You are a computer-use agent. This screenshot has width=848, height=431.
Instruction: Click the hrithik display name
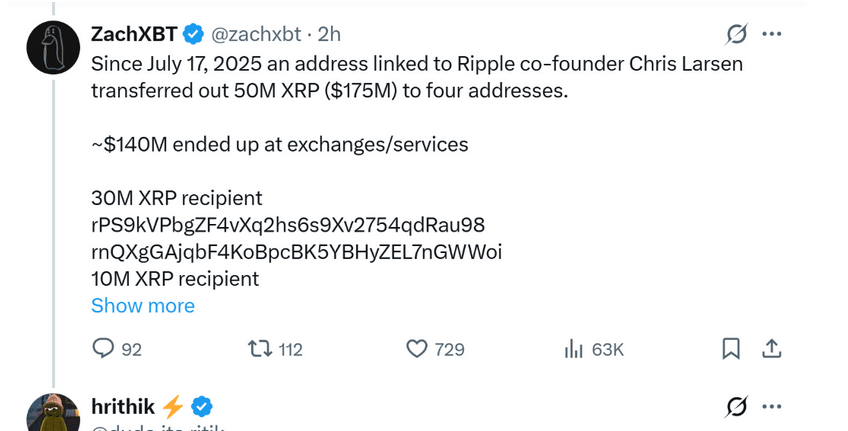[x=122, y=406]
